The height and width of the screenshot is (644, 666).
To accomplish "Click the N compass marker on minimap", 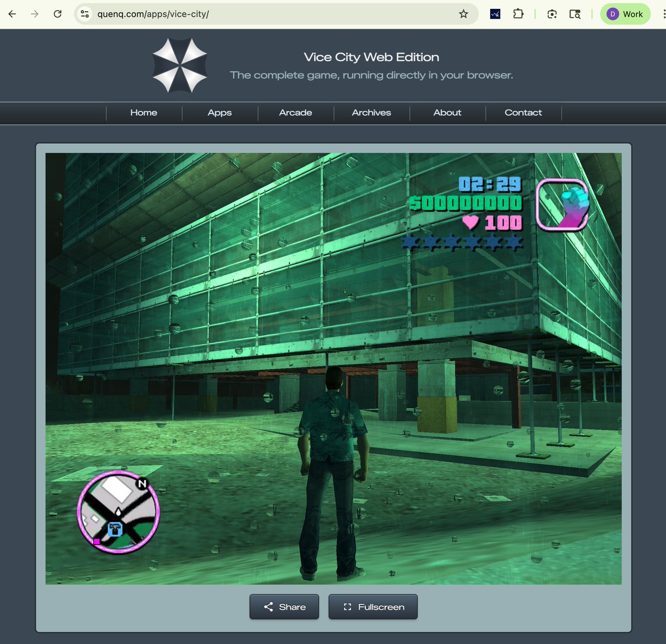I will [x=143, y=484].
